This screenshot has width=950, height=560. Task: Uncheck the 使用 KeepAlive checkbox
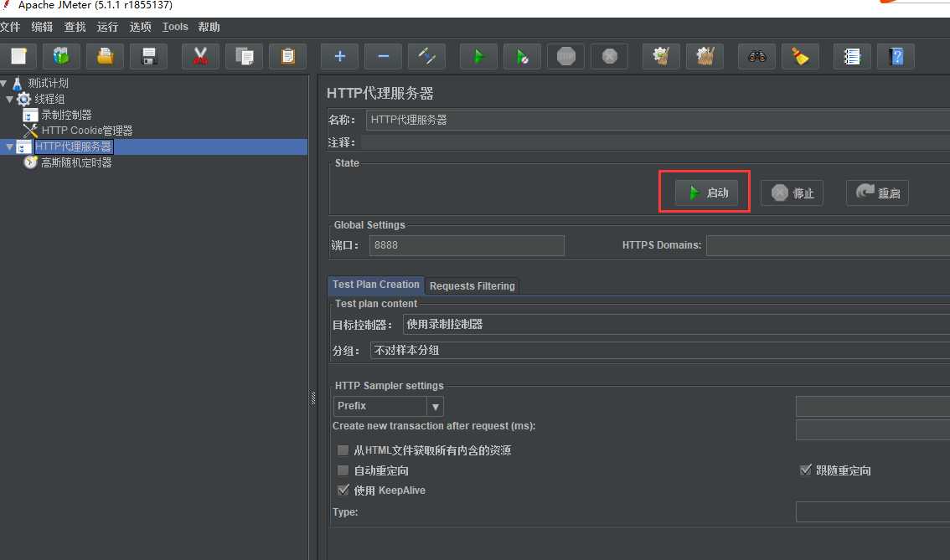(x=343, y=491)
